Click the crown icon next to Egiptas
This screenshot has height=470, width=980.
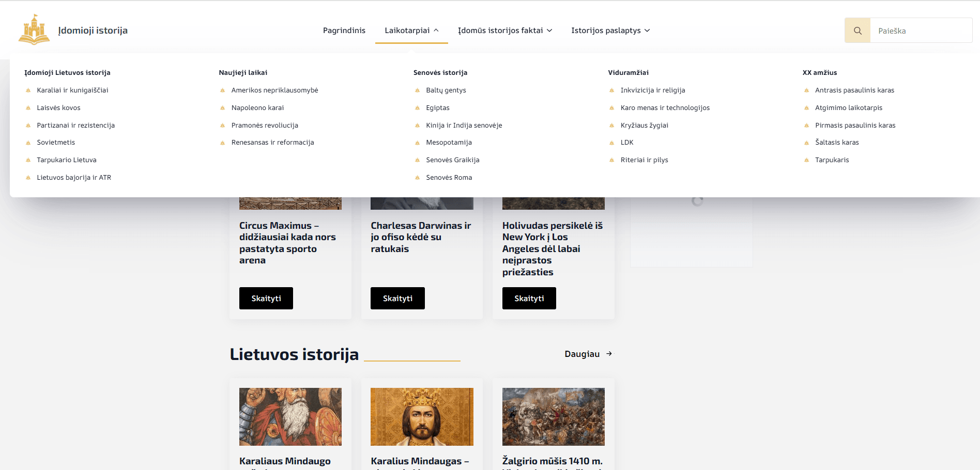click(x=417, y=107)
